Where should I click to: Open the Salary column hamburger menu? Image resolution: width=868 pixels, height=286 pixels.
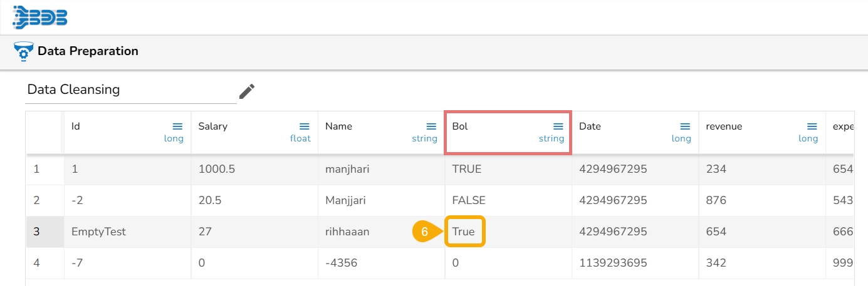coord(305,126)
